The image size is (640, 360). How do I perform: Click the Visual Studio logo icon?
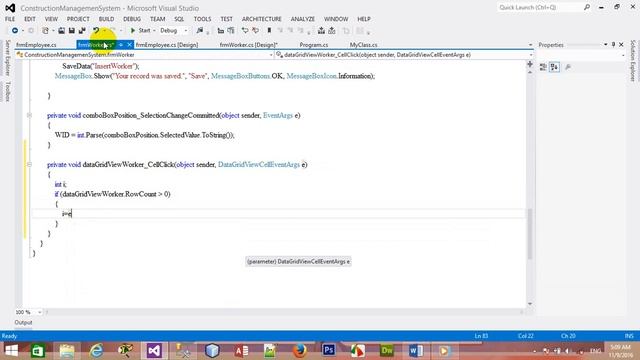10,8
